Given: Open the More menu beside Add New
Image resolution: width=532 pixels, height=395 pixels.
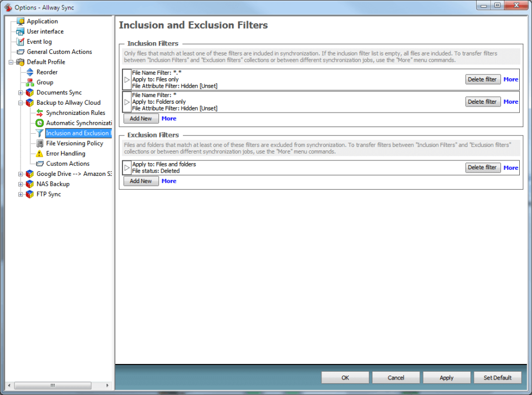Looking at the screenshot, I should (168, 118).
